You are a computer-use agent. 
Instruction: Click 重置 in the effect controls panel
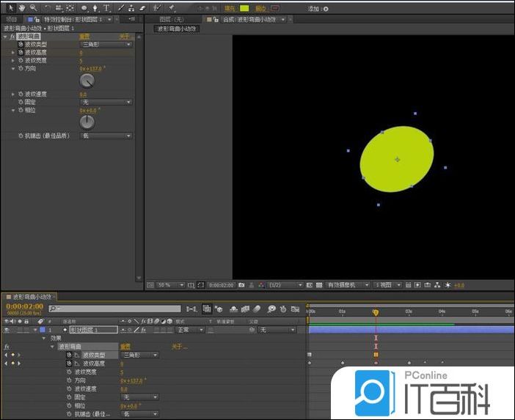tap(84, 36)
